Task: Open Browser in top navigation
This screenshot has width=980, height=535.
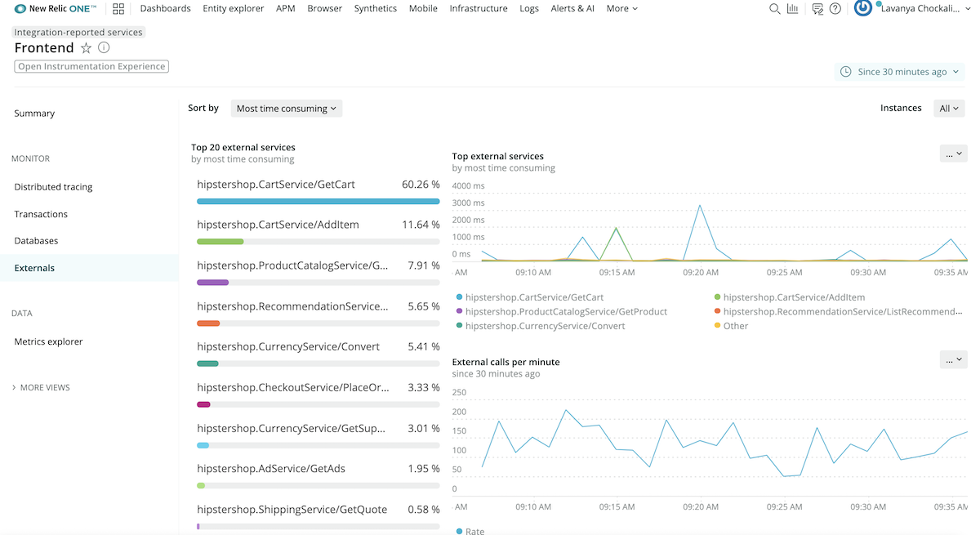Action: (325, 9)
